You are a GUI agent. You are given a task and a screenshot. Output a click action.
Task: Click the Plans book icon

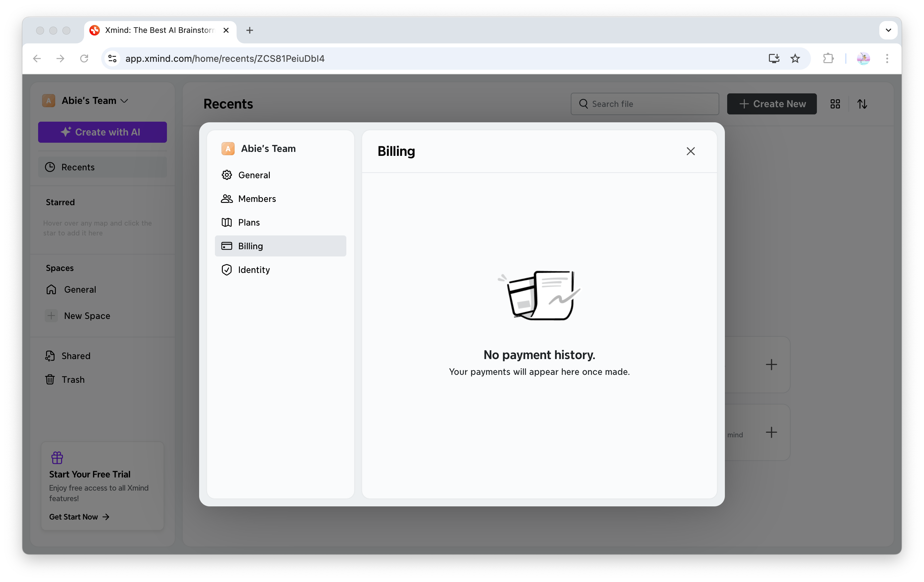point(227,222)
